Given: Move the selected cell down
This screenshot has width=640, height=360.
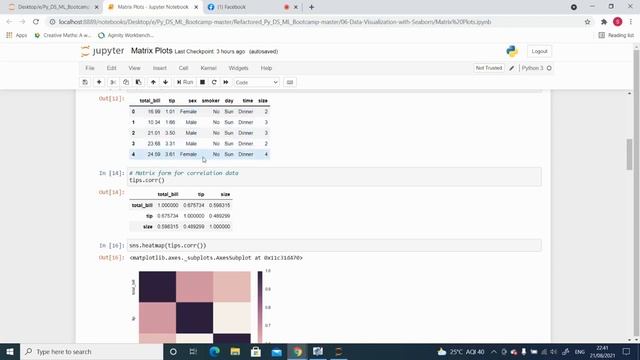Looking at the screenshot, I should click(165, 82).
